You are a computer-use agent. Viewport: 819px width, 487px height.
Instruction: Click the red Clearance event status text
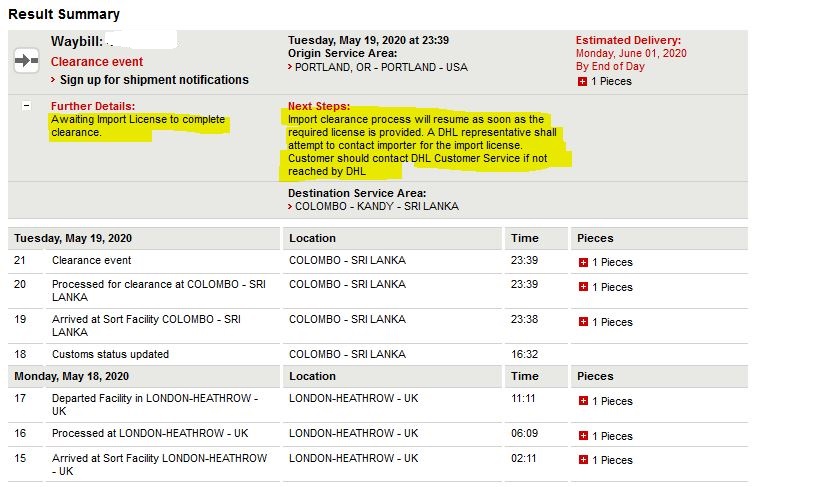[97, 62]
